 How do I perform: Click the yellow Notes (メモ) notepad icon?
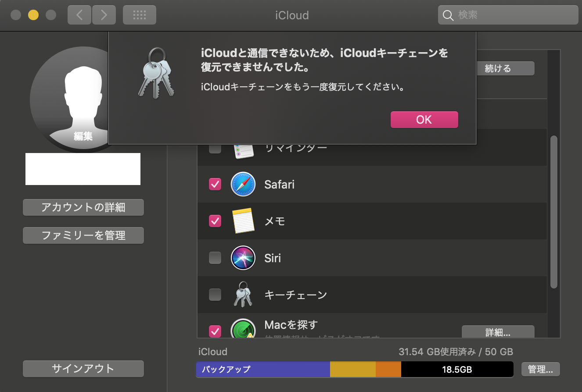pyautogui.click(x=243, y=221)
